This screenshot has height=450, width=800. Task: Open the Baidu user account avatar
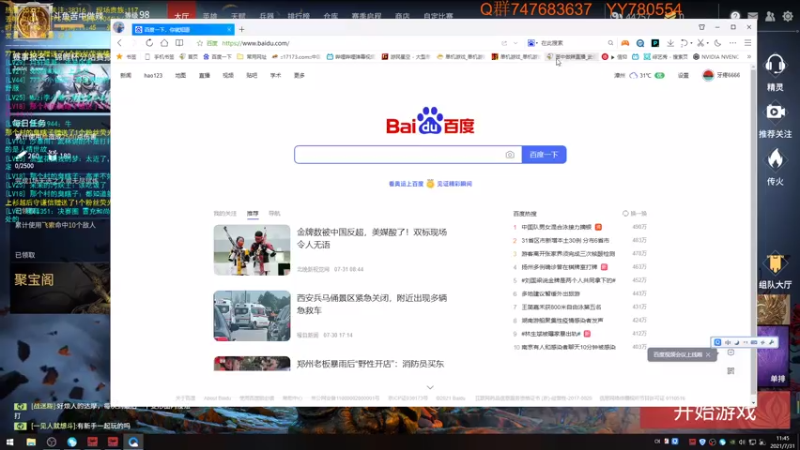pyautogui.click(x=708, y=76)
